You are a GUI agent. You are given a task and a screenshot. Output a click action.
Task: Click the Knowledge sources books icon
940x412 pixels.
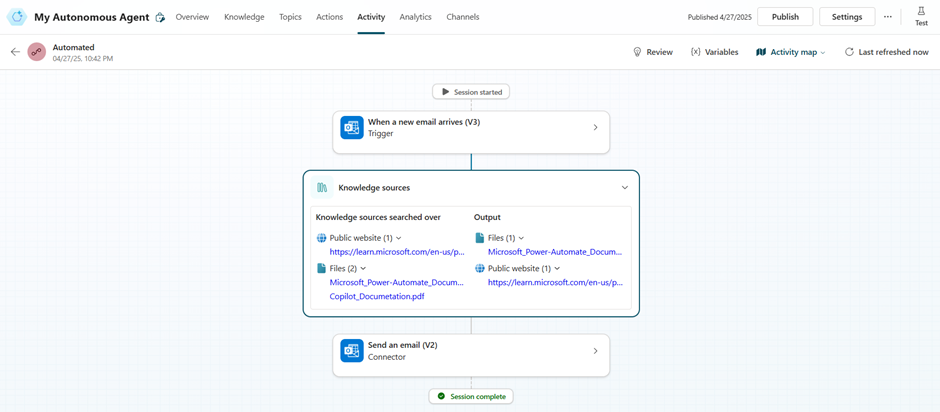[x=322, y=188]
